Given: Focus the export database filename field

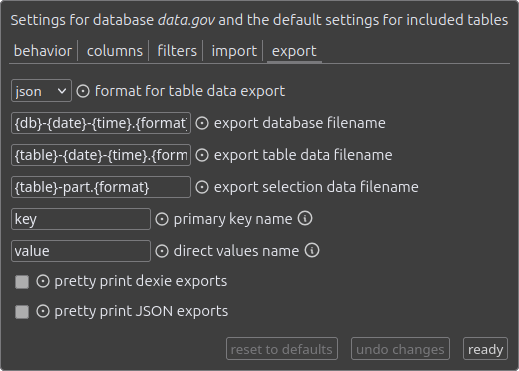Looking at the screenshot, I should 101,123.
